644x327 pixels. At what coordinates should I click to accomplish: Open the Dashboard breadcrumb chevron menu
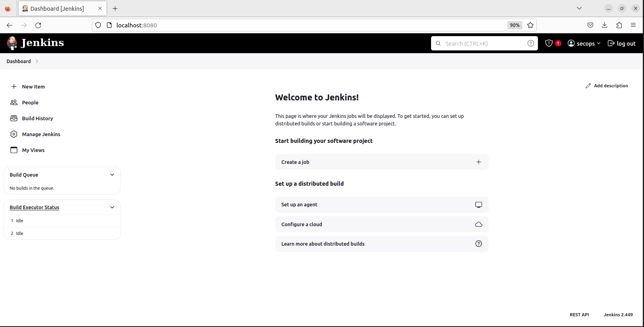37,61
